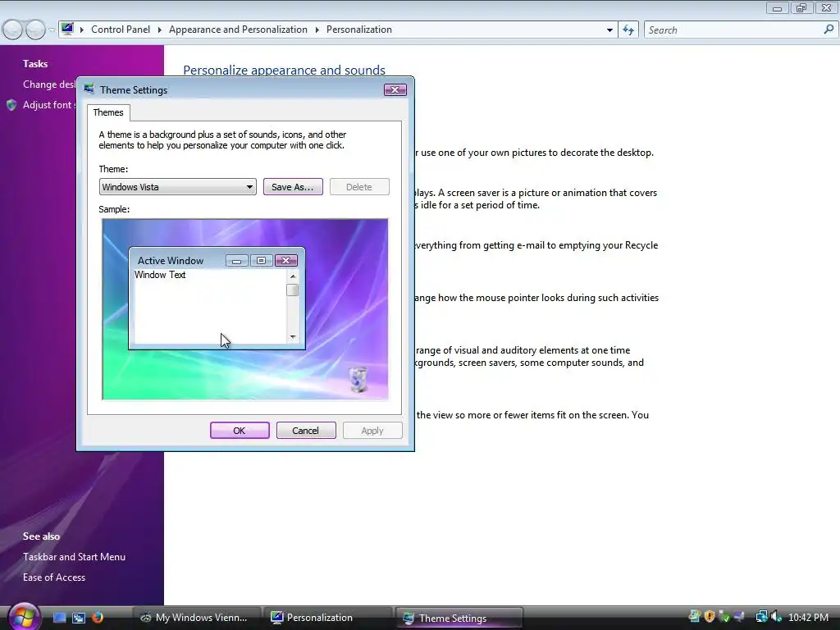Screen dimensions: 840x630
Task: Click the search magnifier icon
Action: coord(829,30)
